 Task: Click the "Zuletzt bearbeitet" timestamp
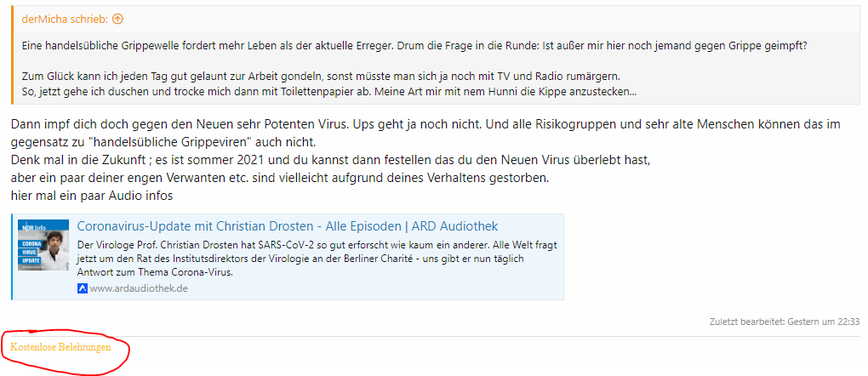point(784,322)
